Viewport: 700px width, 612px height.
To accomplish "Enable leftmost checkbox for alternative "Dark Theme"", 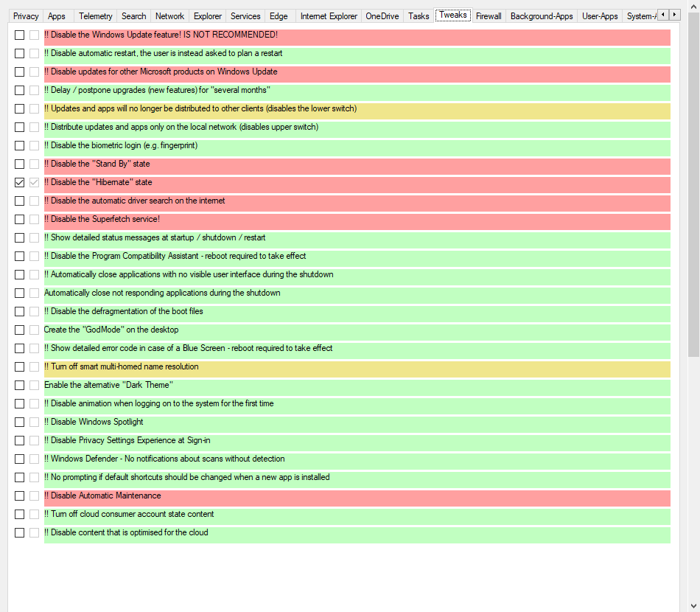I will point(20,385).
